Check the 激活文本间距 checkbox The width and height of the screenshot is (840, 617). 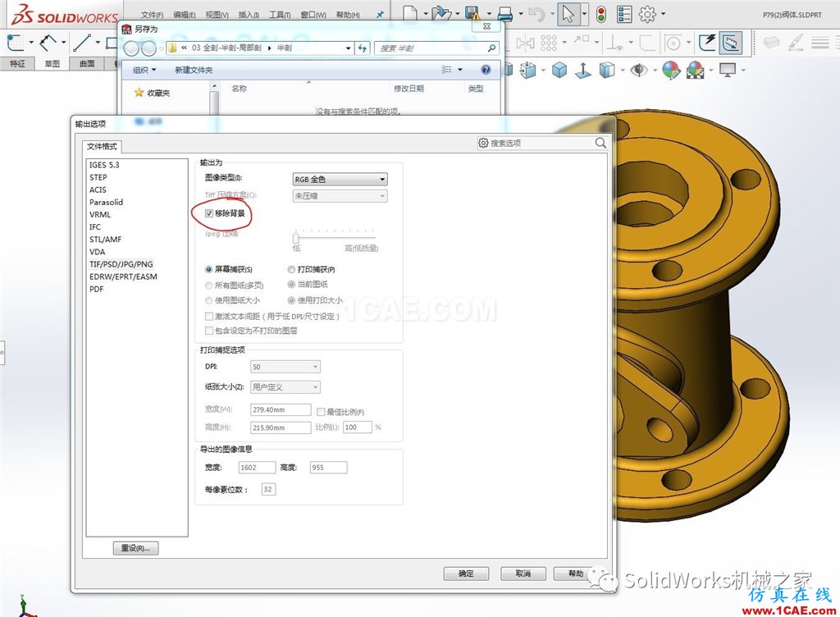(209, 316)
